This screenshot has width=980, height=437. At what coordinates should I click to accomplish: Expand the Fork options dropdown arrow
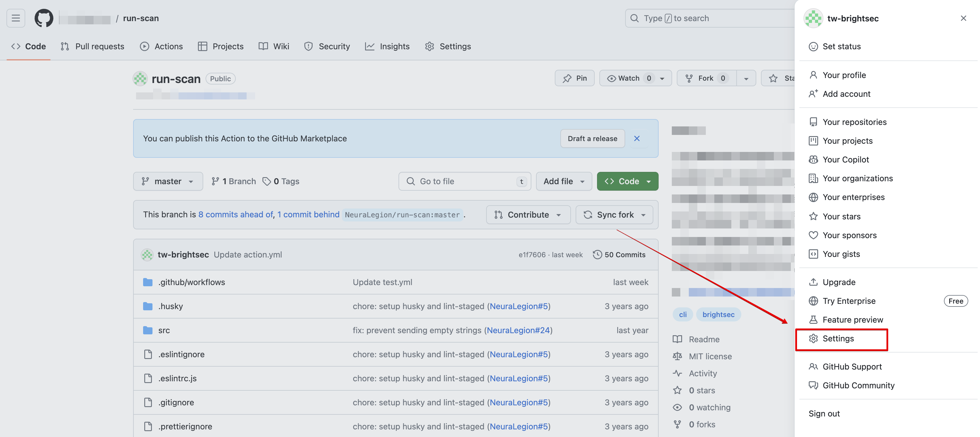[x=746, y=78]
